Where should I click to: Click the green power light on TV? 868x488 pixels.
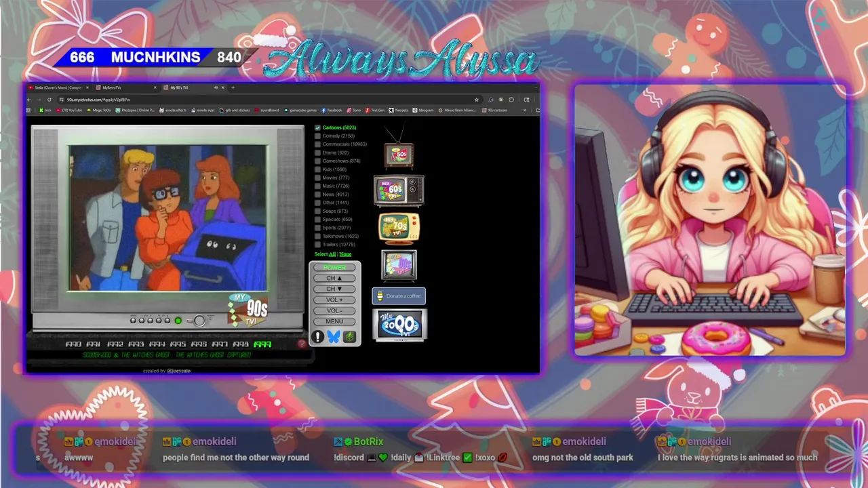coord(178,321)
